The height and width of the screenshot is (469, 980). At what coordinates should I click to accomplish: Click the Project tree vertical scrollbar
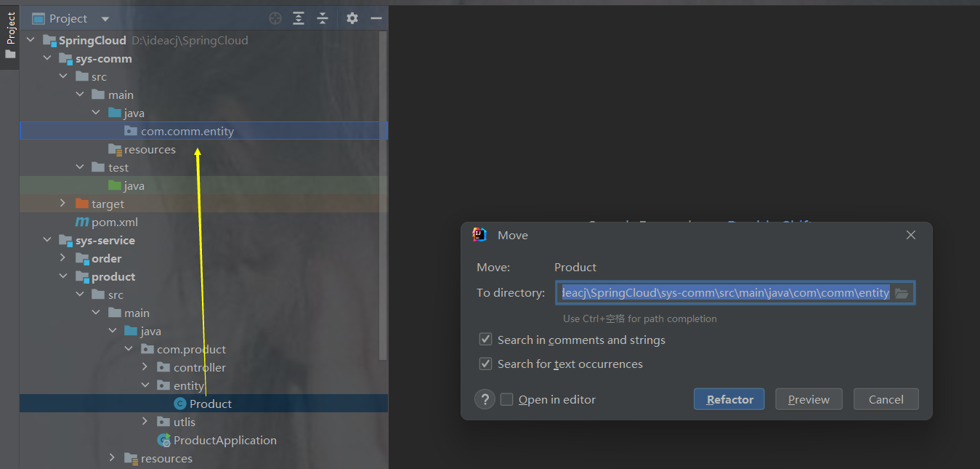[384, 196]
